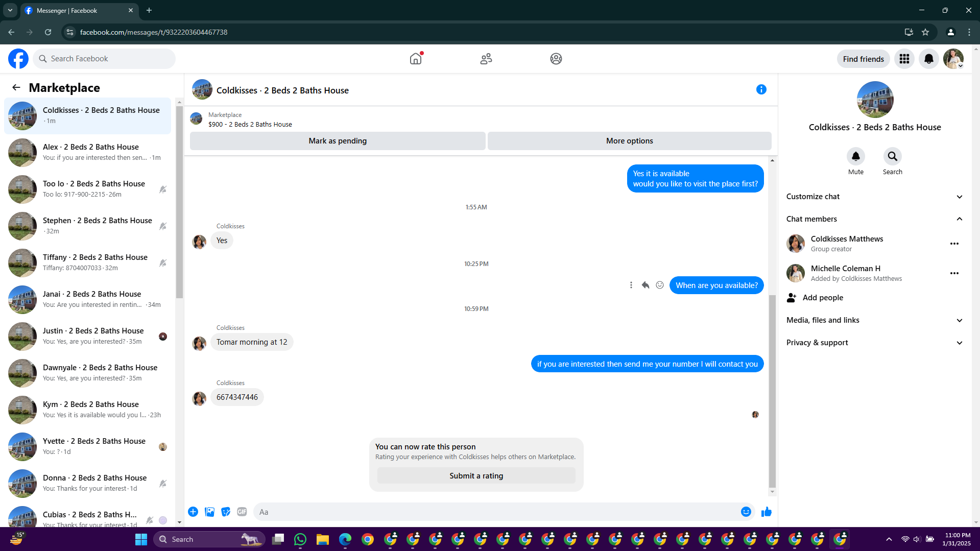Open File Explorer from the taskbar
The width and height of the screenshot is (980, 551).
click(323, 539)
